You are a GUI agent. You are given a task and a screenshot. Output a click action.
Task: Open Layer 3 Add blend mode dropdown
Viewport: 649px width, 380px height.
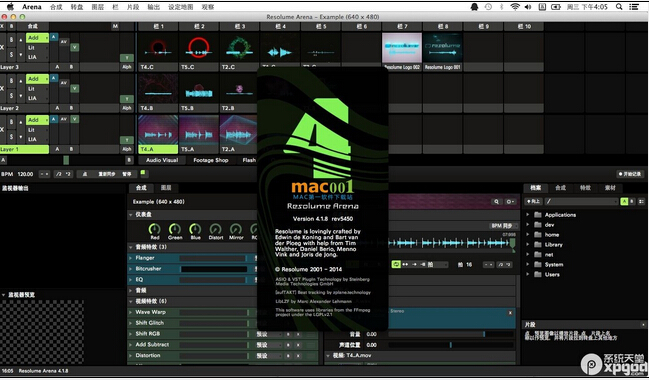[37, 38]
